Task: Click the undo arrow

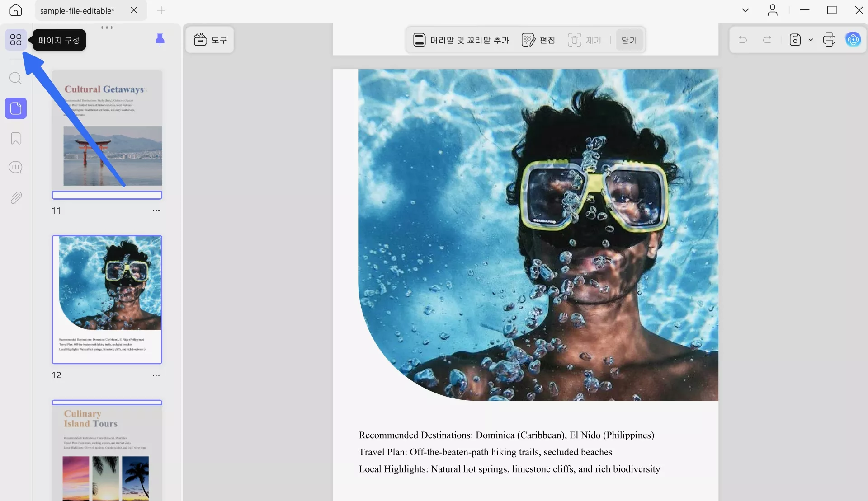Action: (743, 40)
